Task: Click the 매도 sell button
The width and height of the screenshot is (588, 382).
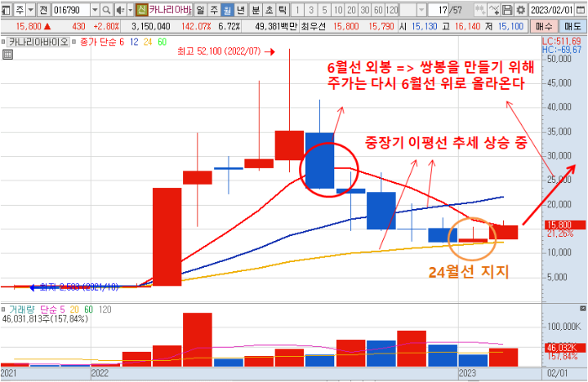Action: pyautogui.click(x=572, y=26)
